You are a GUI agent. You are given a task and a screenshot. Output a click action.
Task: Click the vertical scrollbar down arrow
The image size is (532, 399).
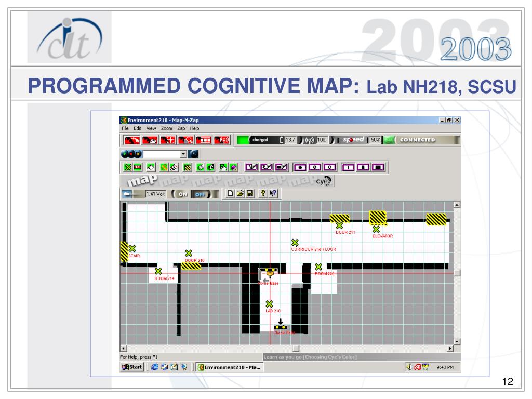pyautogui.click(x=457, y=342)
